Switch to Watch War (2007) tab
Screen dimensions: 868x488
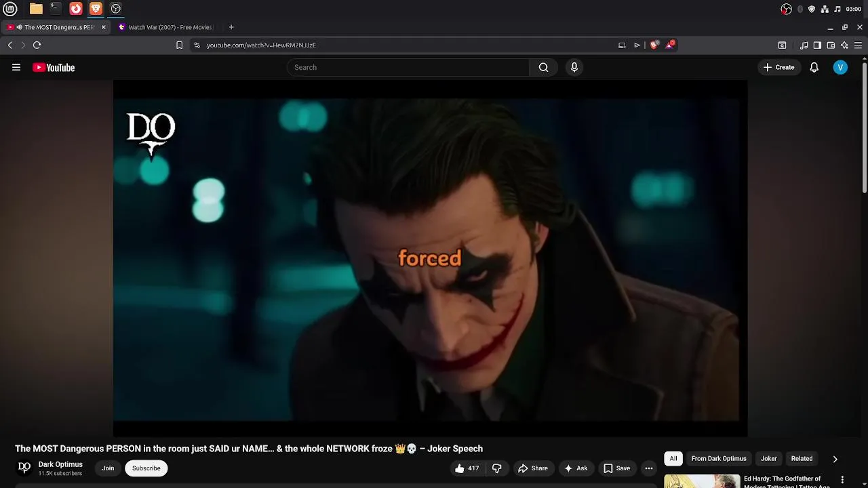[x=166, y=27]
